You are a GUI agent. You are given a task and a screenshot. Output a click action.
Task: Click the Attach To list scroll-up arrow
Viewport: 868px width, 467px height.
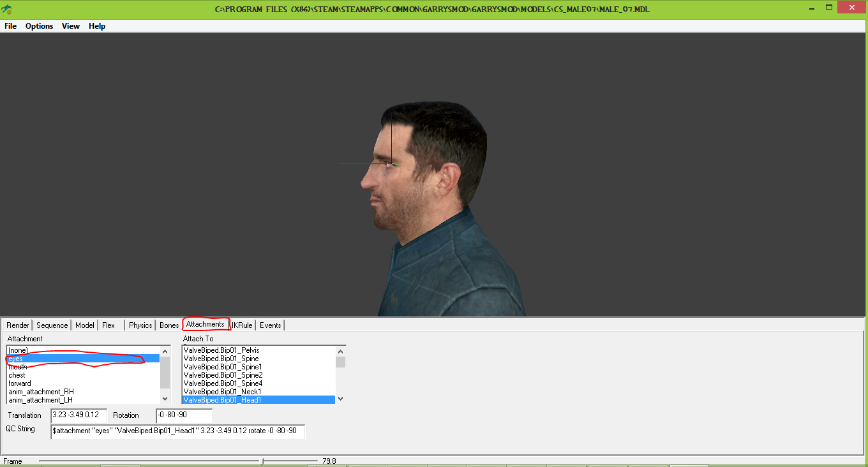(341, 351)
